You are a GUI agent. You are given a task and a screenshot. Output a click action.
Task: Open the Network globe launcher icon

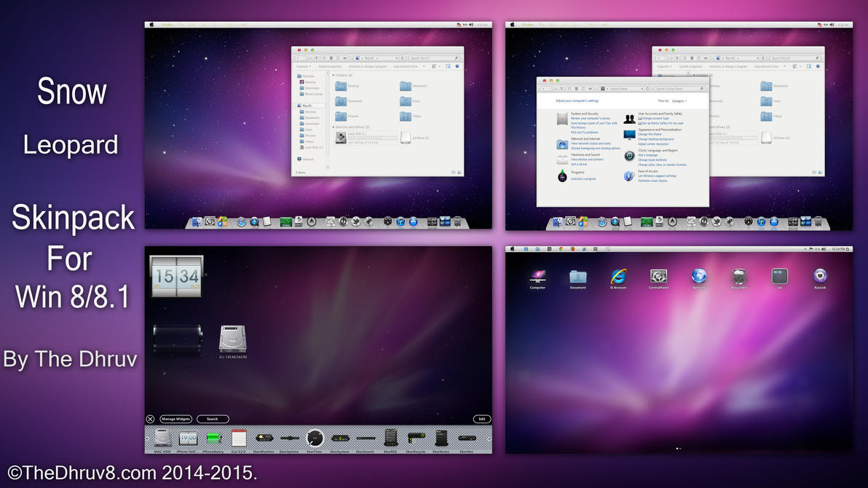[x=698, y=277]
